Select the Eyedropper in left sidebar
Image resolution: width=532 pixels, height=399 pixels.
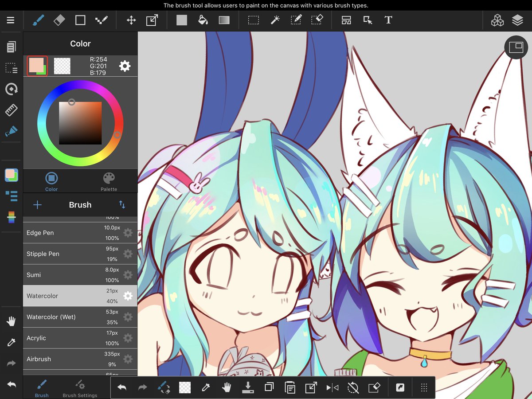click(11, 342)
